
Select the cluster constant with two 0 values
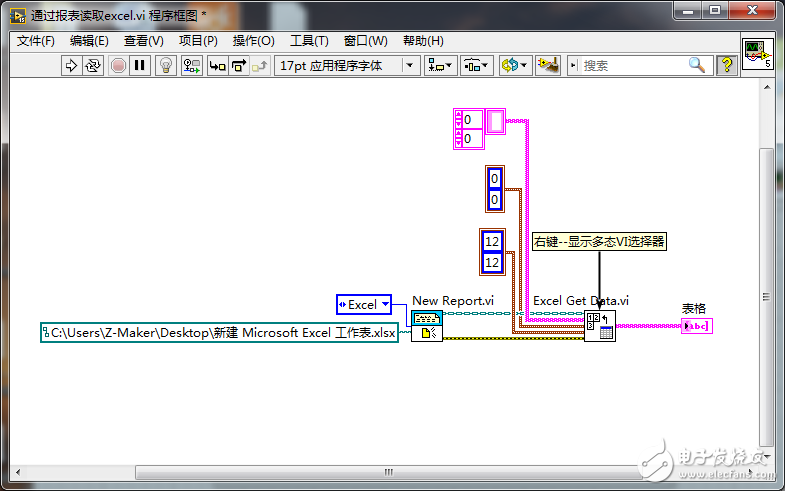[495, 189]
